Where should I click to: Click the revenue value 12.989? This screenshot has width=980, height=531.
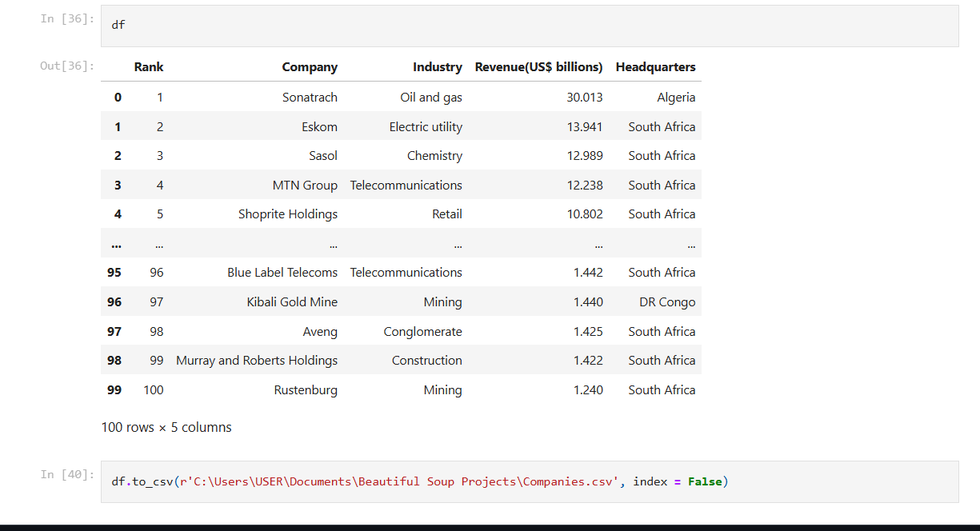pos(585,156)
